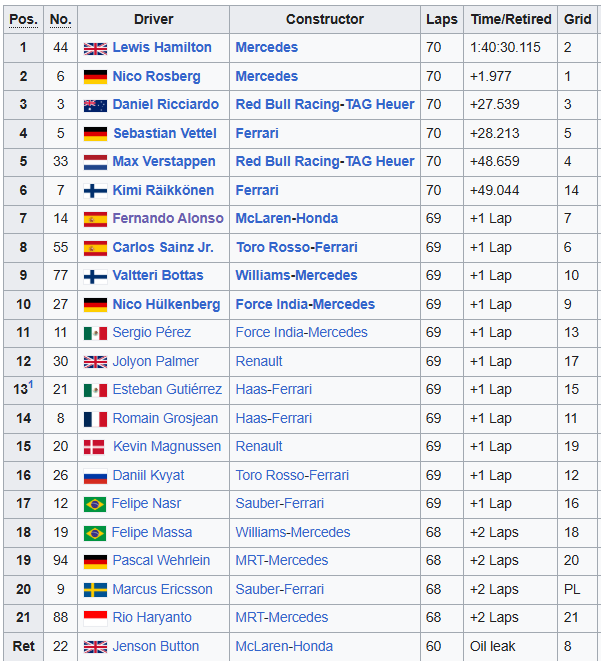601x661 pixels.
Task: Open the Esteban Gutiérrez link
Action: [x=167, y=389]
